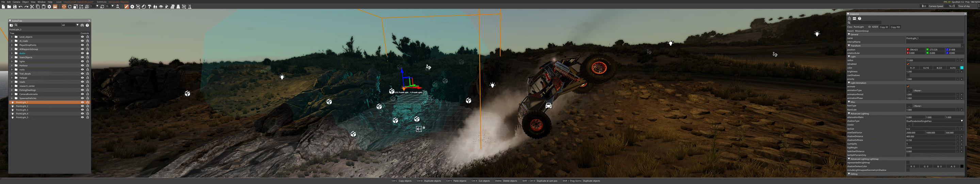Viewport: 980px width, 184px height.
Task: Add new folder in SceneTree
Action: coord(12,26)
